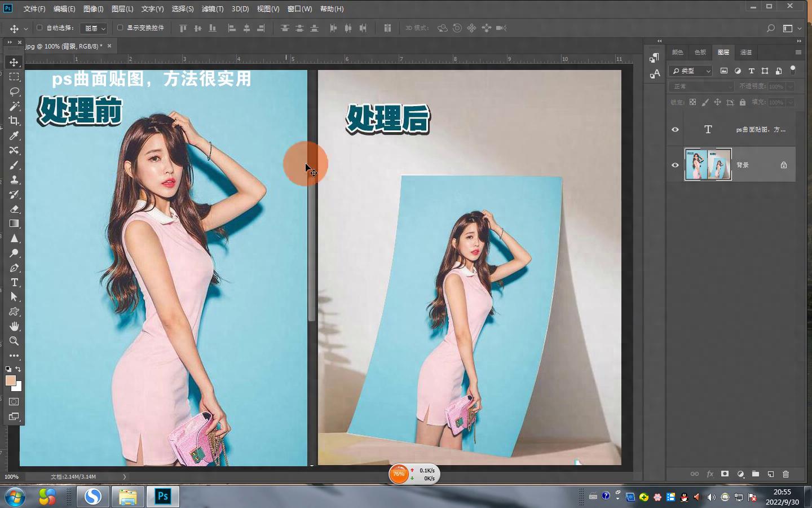Expand the 正常 blend mode dropdown
This screenshot has width=812, height=508.
[701, 86]
